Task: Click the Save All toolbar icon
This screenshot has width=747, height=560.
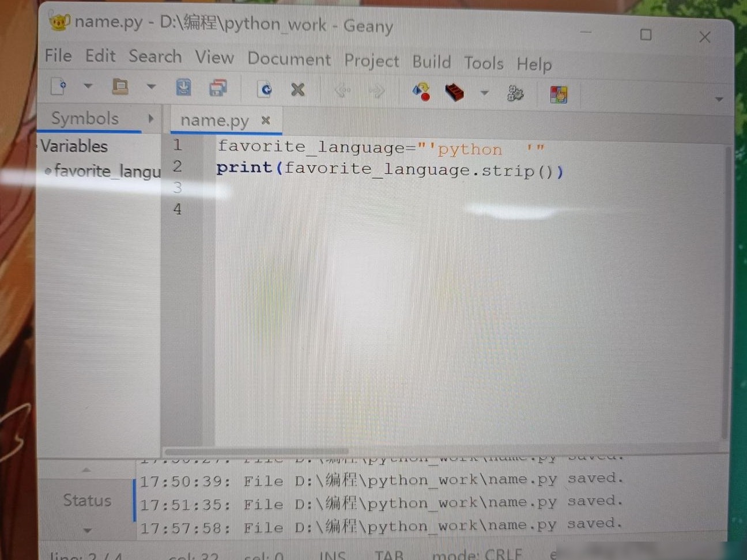Action: pyautogui.click(x=218, y=88)
